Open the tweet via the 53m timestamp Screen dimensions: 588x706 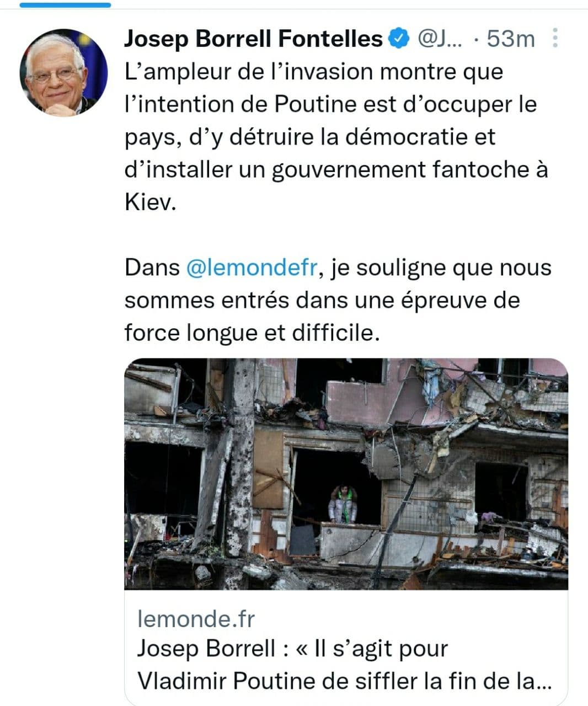pos(511,39)
